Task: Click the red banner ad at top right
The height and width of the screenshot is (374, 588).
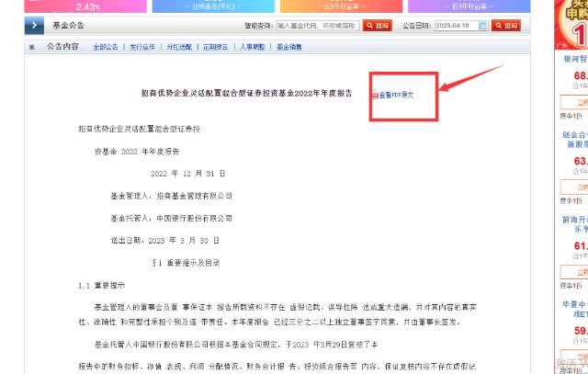Action: 574,20
